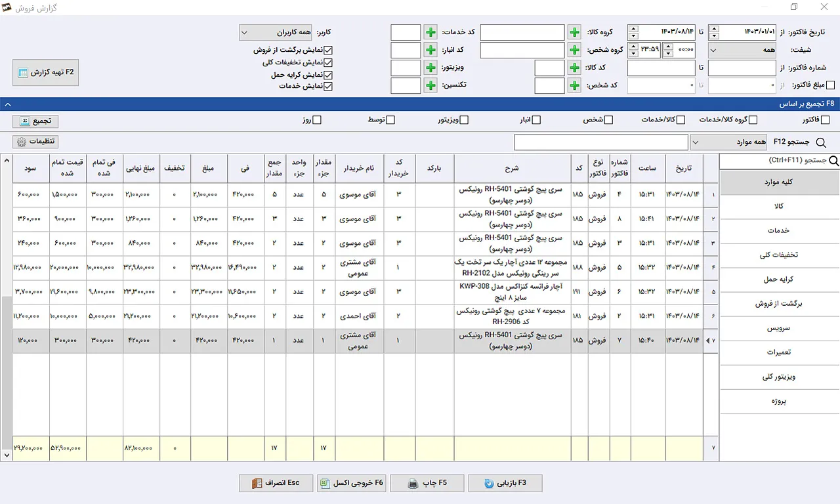Image resolution: width=840 pixels, height=504 pixels.
Task: Click the جستجو F12 search text field
Action: (601, 142)
